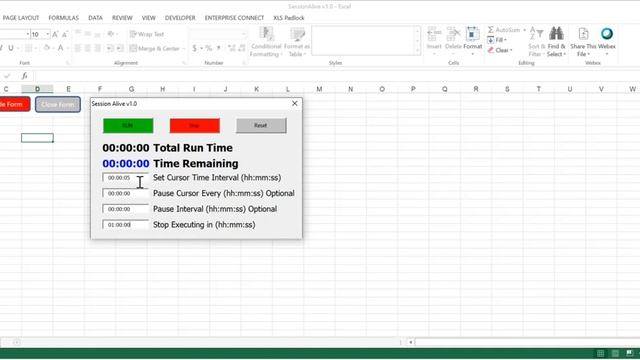
Task: Click the insert function fx icon
Action: pos(24,76)
